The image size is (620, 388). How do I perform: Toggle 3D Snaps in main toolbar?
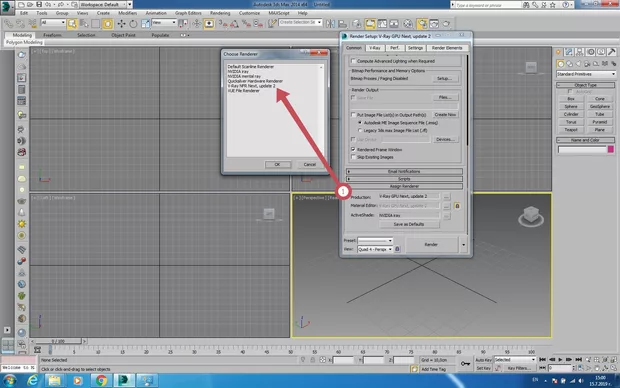pyautogui.click(x=223, y=24)
